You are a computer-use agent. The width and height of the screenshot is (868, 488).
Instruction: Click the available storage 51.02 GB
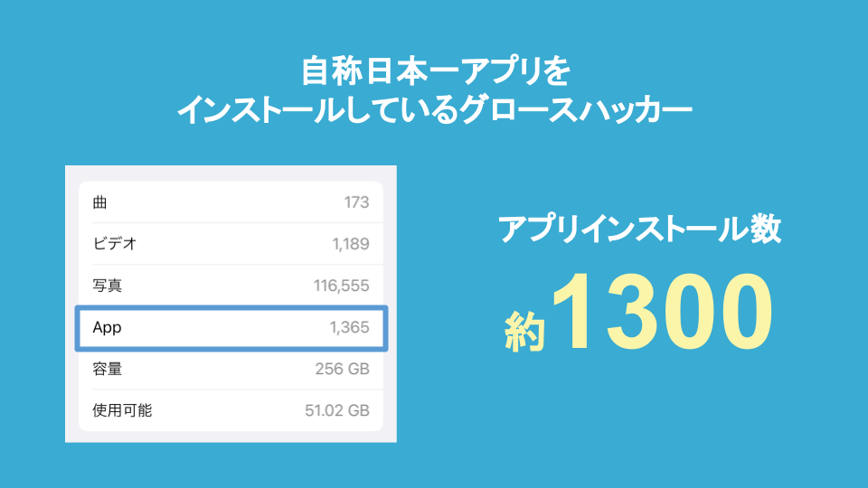click(x=336, y=410)
